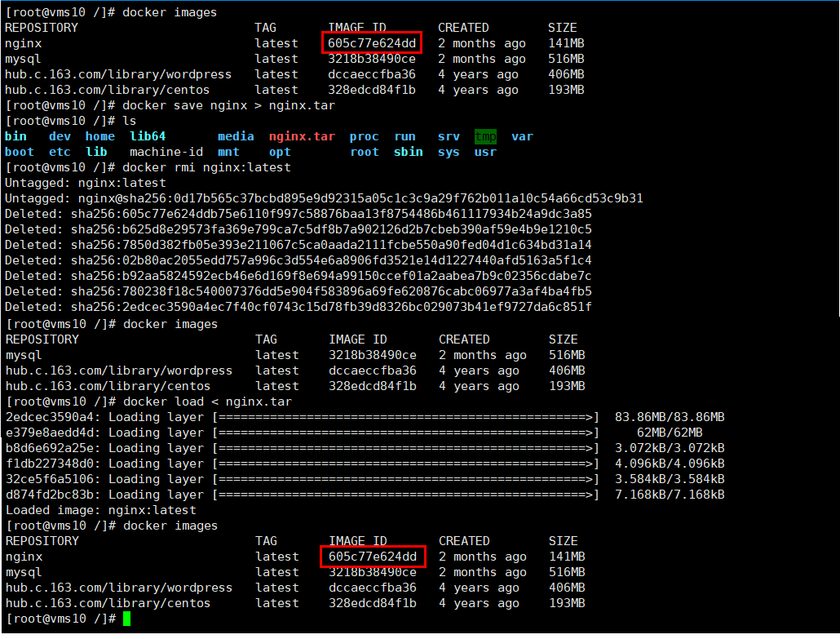The width and height of the screenshot is (840, 639).
Task: Click the 'media' directory entry
Action: [236, 137]
